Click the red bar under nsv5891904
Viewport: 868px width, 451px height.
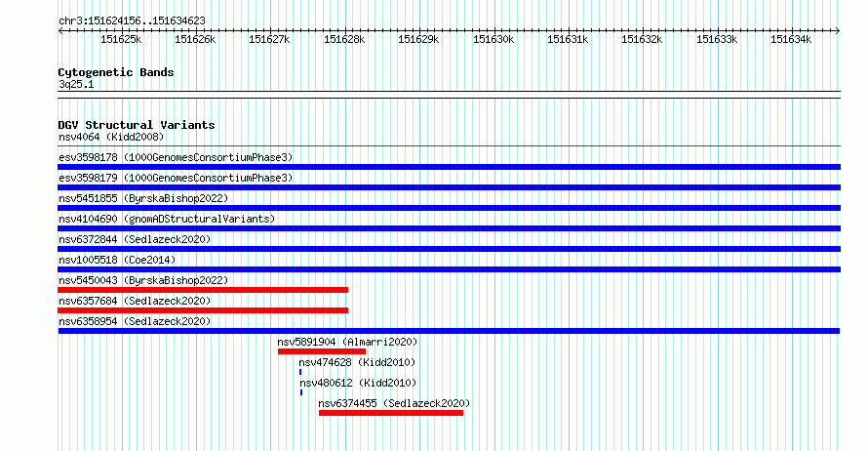click(x=322, y=351)
